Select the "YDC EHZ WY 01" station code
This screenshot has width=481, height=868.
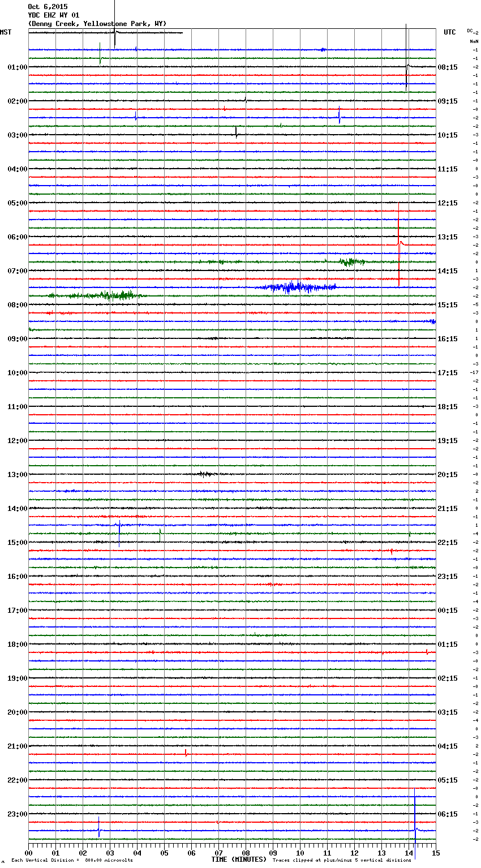click(54, 15)
